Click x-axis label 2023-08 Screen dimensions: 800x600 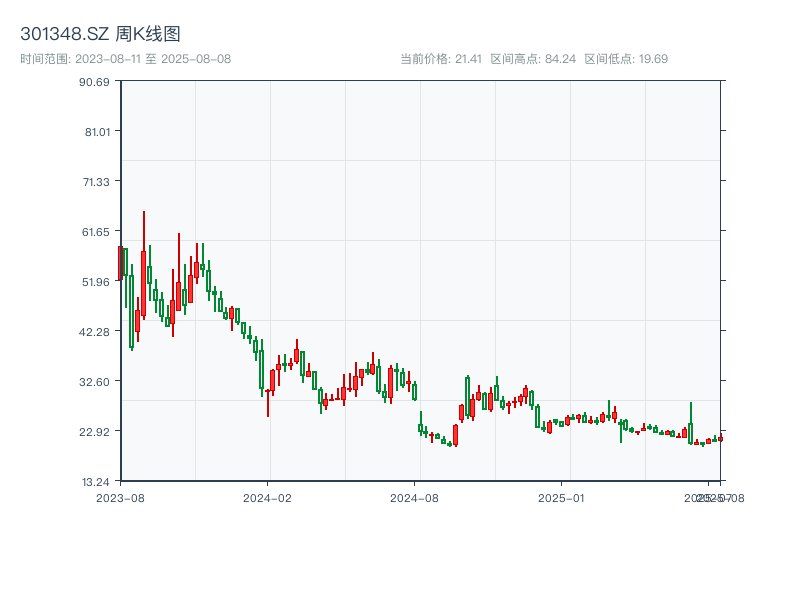(120, 498)
